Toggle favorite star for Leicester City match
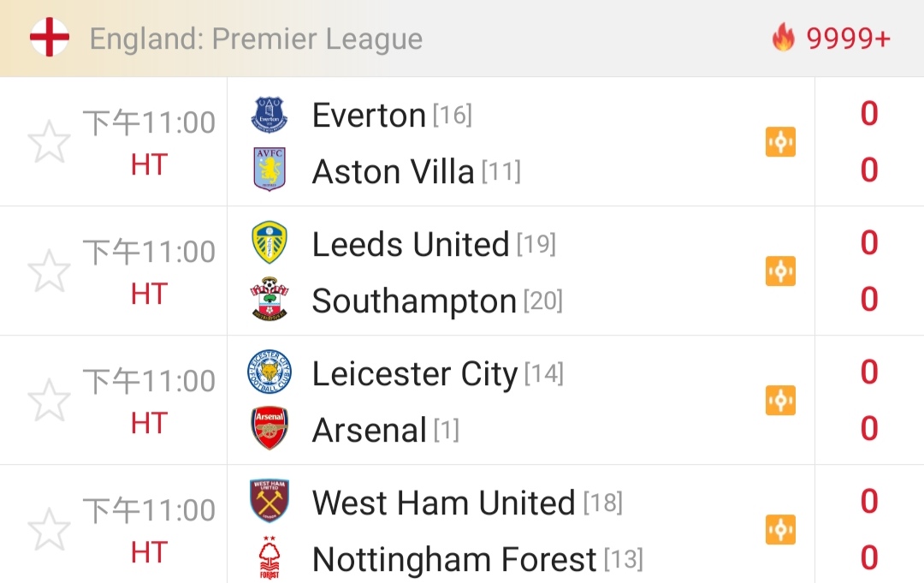The width and height of the screenshot is (924, 583). (49, 401)
